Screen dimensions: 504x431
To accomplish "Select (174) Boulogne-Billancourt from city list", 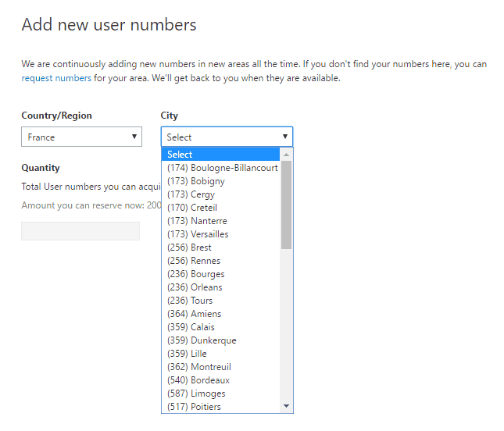I will click(222, 168).
